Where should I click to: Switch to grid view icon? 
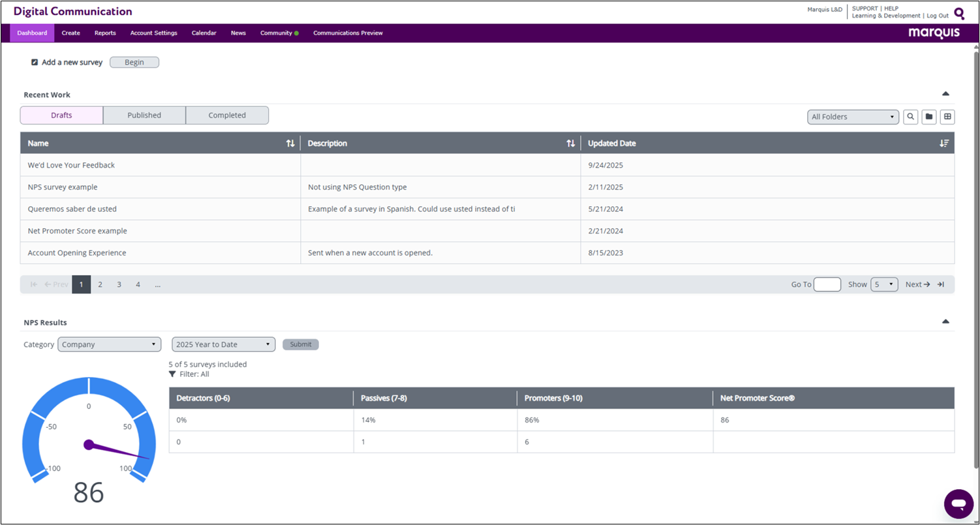[947, 117]
